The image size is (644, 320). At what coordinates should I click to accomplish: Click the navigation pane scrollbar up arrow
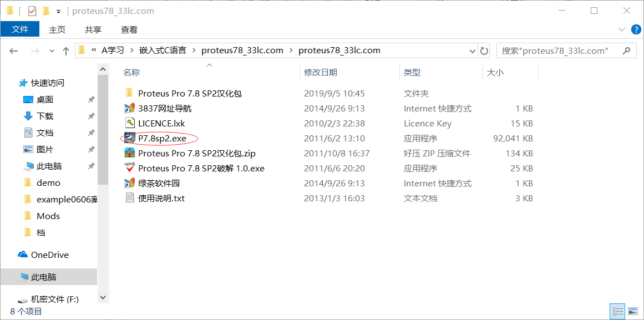click(103, 69)
